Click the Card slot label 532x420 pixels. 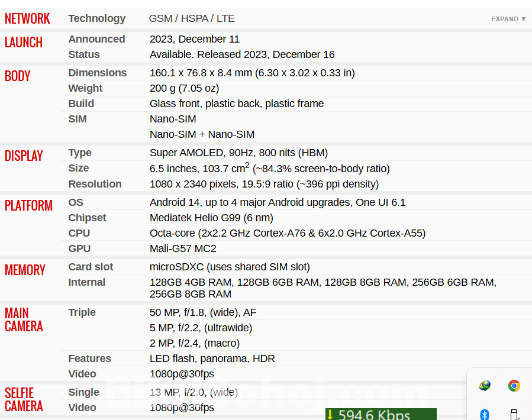(91, 267)
